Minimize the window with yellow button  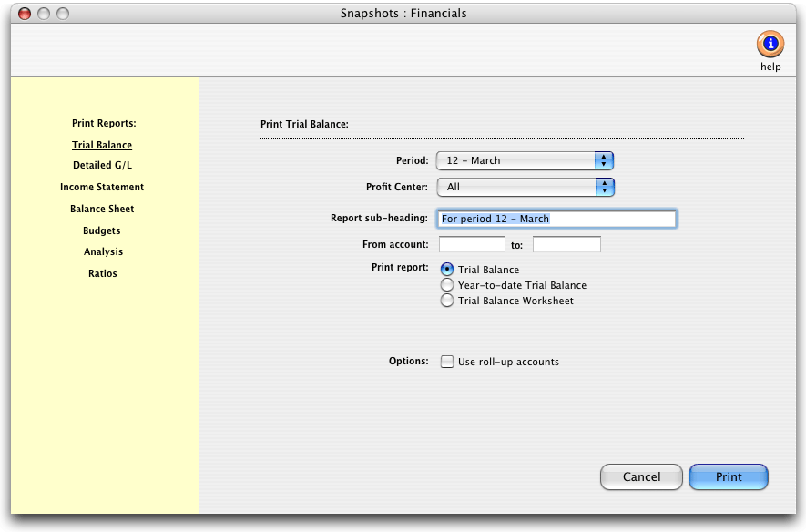point(44,14)
